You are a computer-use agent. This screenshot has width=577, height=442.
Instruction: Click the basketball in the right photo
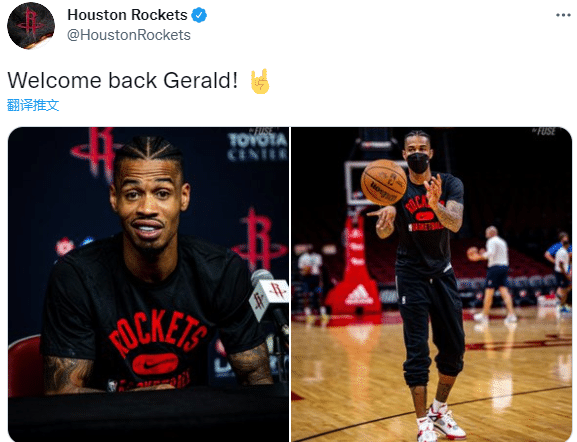[384, 182]
